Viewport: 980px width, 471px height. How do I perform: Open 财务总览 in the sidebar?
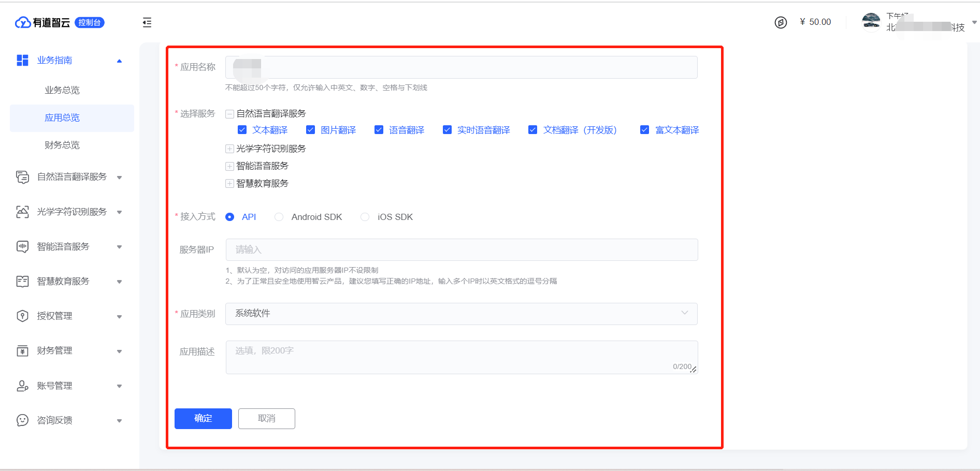click(62, 145)
